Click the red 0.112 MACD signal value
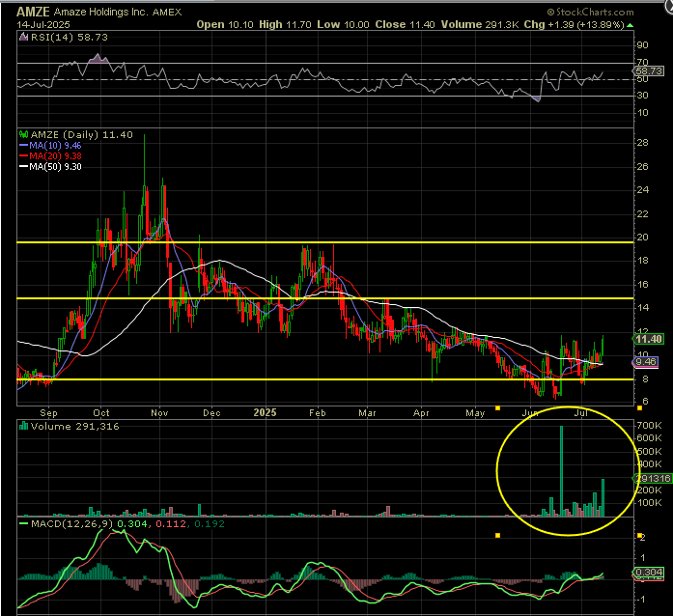 click(x=171, y=523)
